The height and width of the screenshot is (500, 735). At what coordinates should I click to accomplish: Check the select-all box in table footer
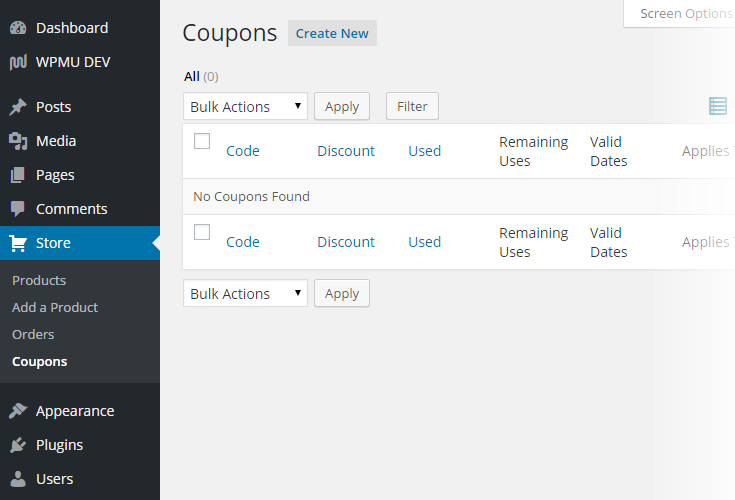point(202,232)
